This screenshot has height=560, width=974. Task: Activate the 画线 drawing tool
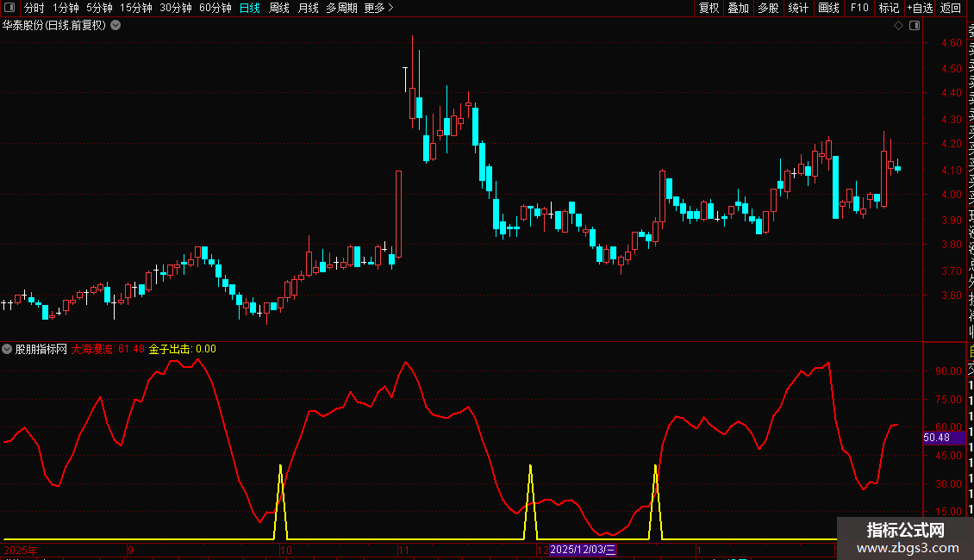click(828, 8)
